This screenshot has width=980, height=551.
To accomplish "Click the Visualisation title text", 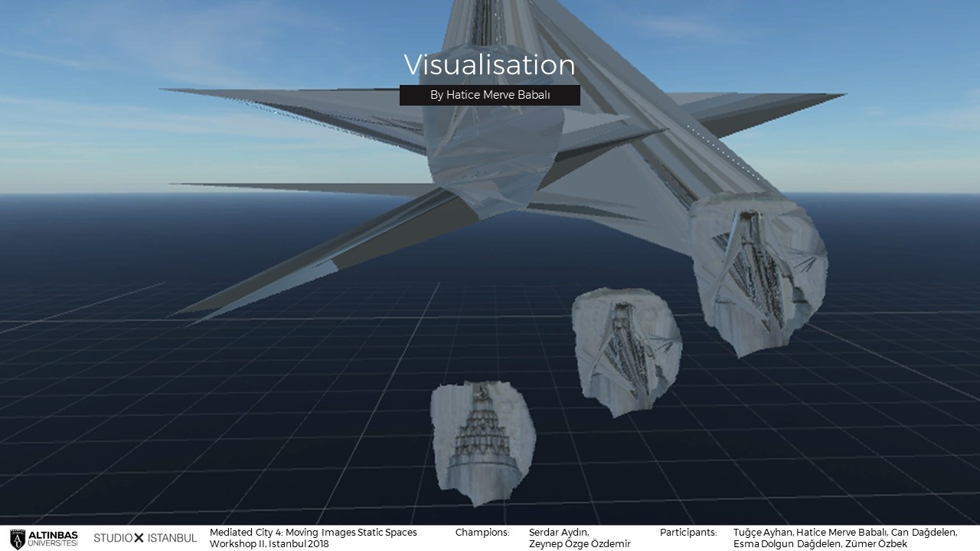I will (x=489, y=65).
